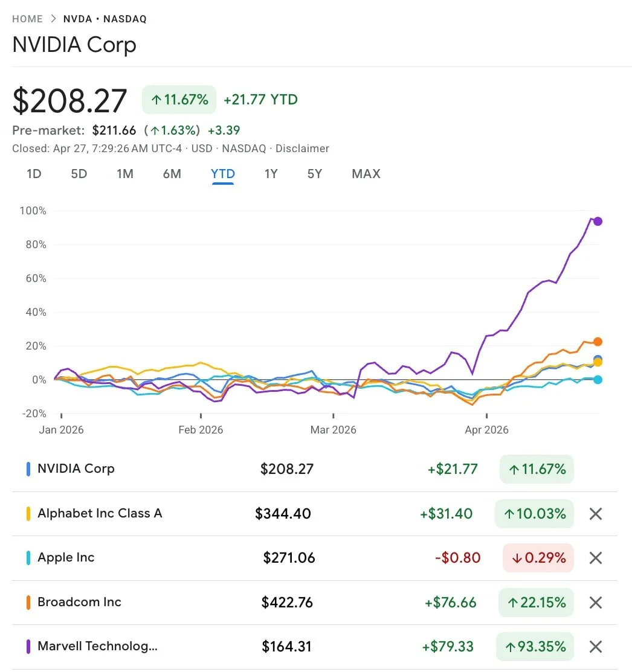The image size is (632, 672).
Task: Switch chart to 1D time range
Action: 34,174
